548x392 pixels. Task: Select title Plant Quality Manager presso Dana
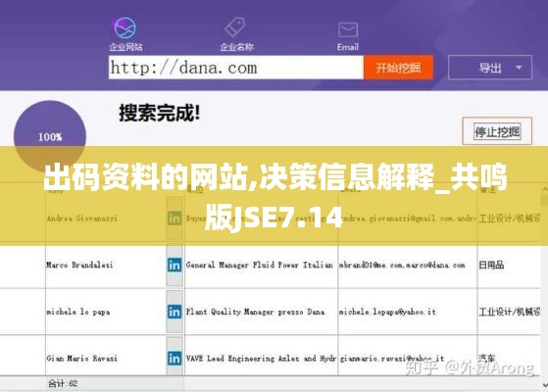(x=256, y=312)
